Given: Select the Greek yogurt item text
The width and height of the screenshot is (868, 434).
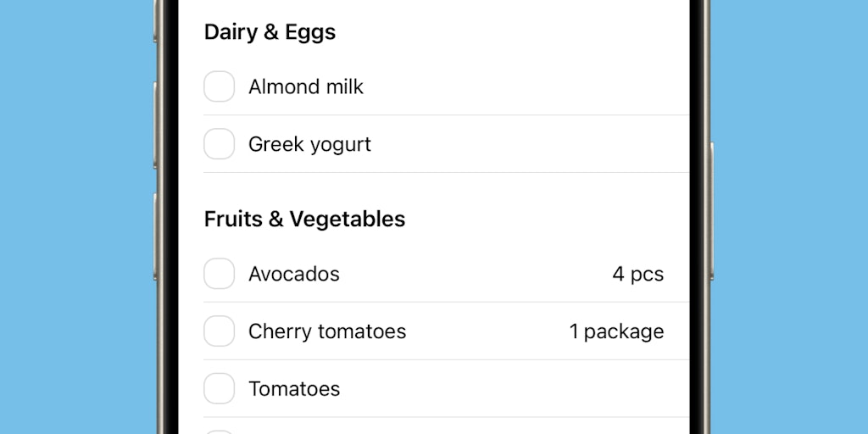Looking at the screenshot, I should [309, 144].
